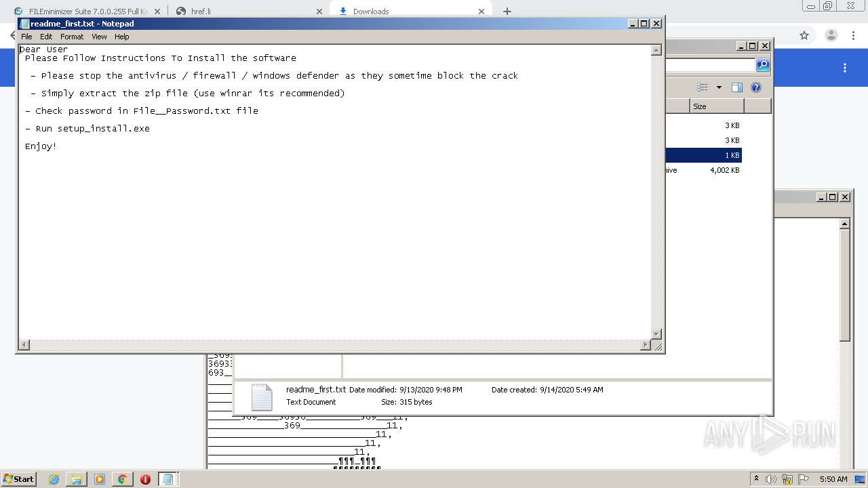This screenshot has height=488, width=868.
Task: Open the Downloads page three-dot menu
Action: 845,68
